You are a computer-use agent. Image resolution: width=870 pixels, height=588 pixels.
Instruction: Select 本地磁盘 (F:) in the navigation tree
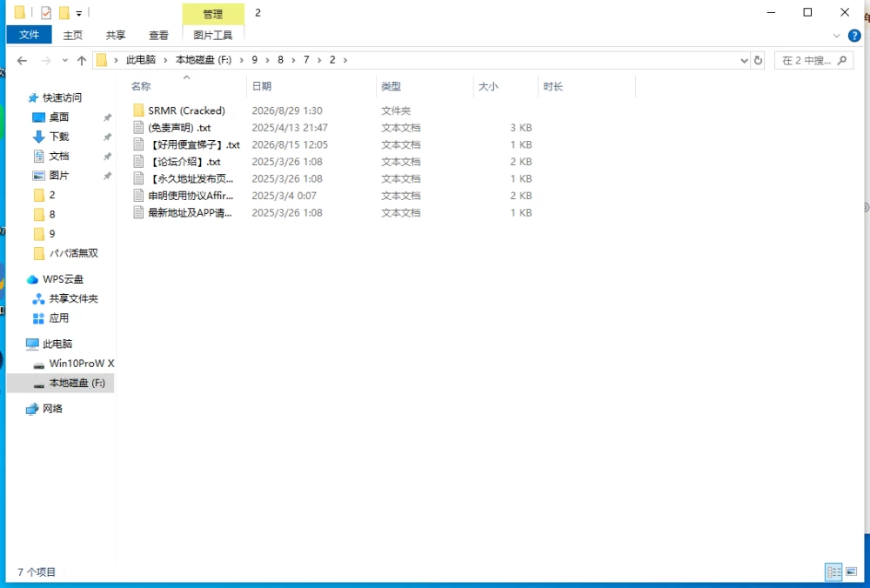77,383
